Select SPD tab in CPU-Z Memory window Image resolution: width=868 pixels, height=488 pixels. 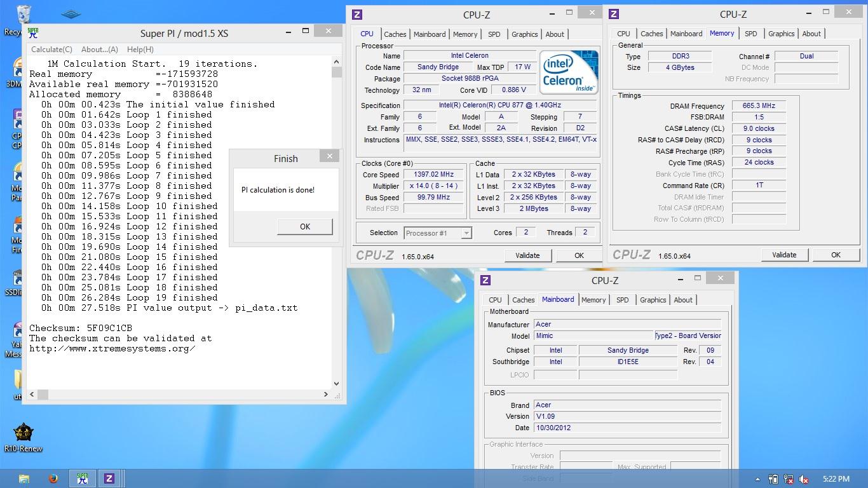click(x=751, y=34)
